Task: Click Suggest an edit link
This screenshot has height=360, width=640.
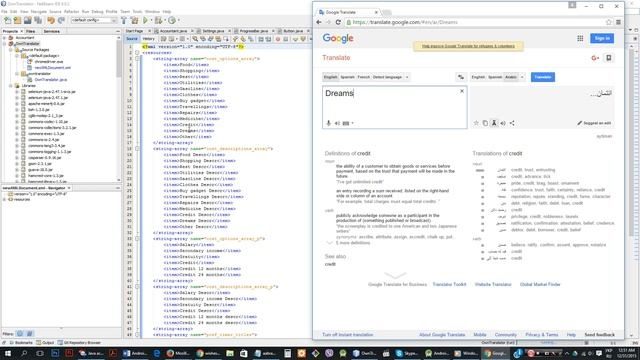Action: 594,123
